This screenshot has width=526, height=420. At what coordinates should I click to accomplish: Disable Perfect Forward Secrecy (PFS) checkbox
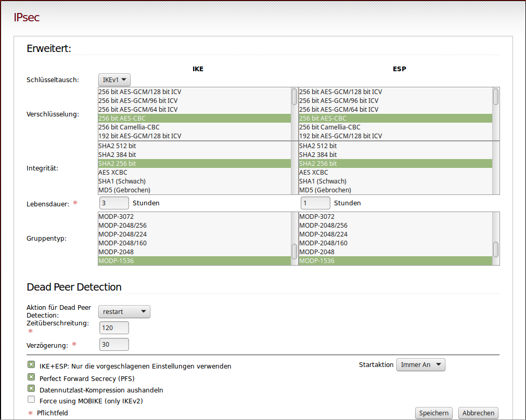pos(31,377)
